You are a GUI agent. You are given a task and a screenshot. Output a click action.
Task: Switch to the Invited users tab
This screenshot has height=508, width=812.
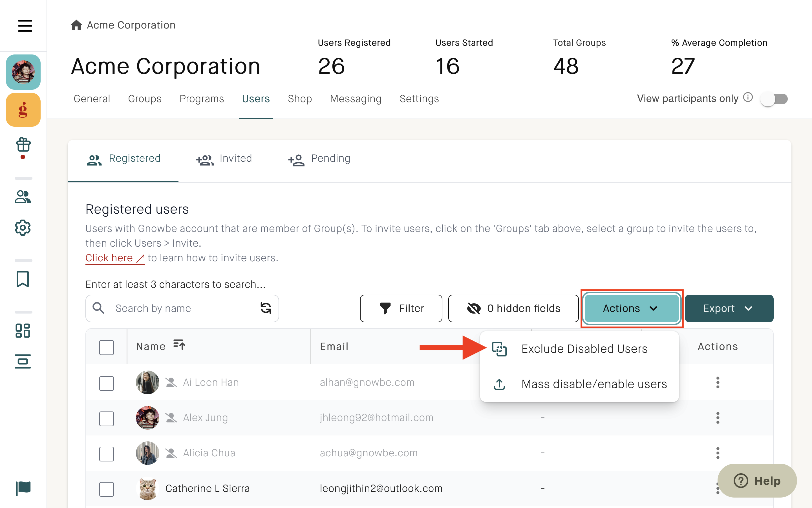[224, 159]
